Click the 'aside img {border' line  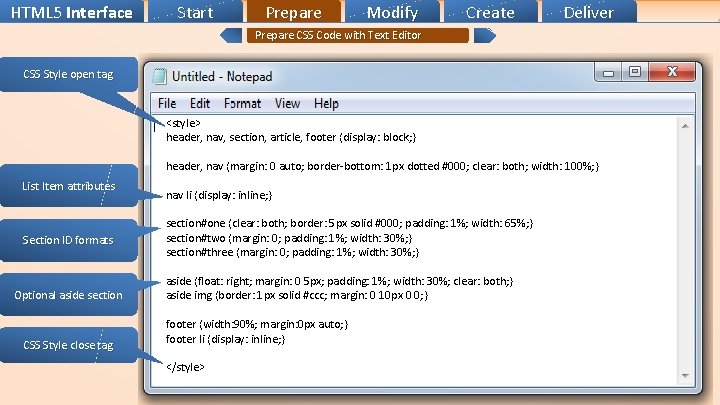point(297,295)
